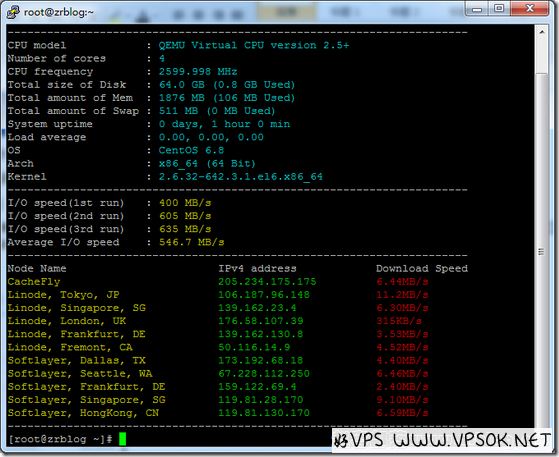Screen dimensions: 559x457
Task: Click the [root@zrblog ~]# prompt
Action: [60, 439]
